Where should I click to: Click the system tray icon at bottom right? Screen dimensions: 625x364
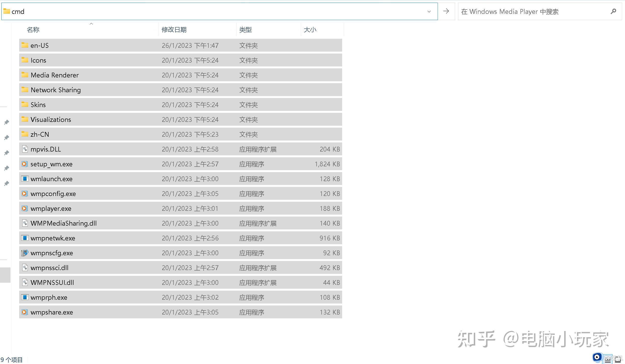(598, 357)
